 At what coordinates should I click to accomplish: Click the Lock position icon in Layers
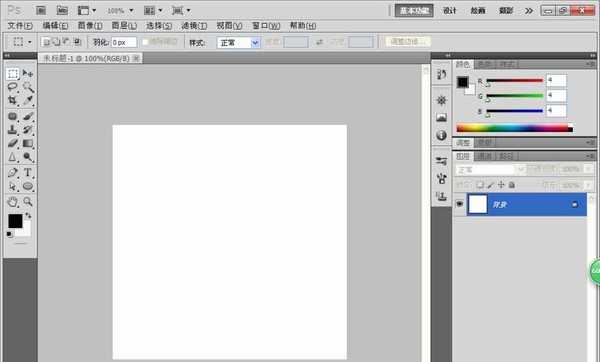(501, 185)
